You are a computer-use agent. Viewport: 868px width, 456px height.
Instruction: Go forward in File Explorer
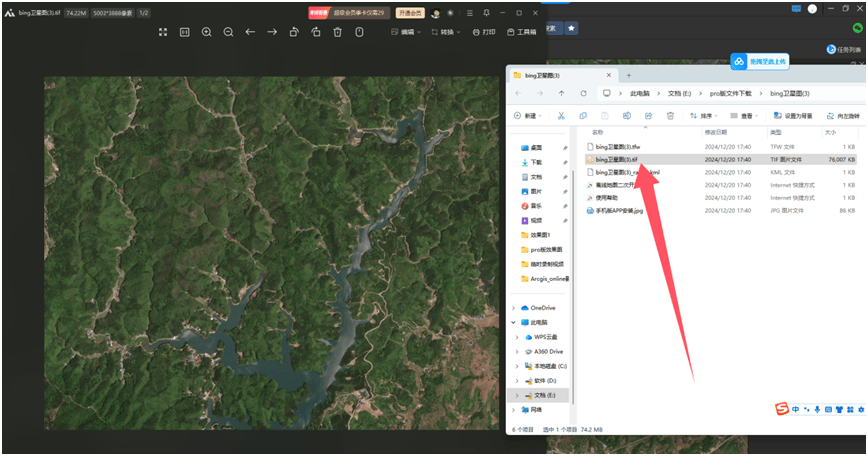pyautogui.click(x=540, y=94)
